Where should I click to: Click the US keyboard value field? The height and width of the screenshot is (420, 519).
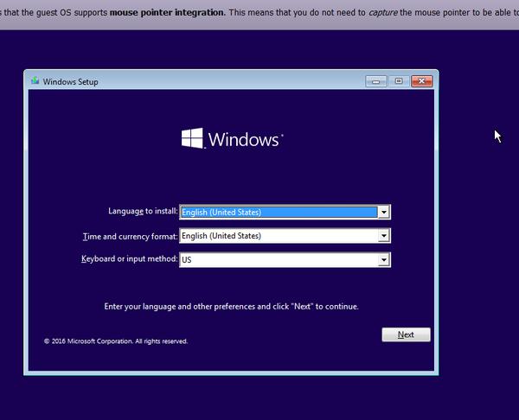click(x=278, y=259)
